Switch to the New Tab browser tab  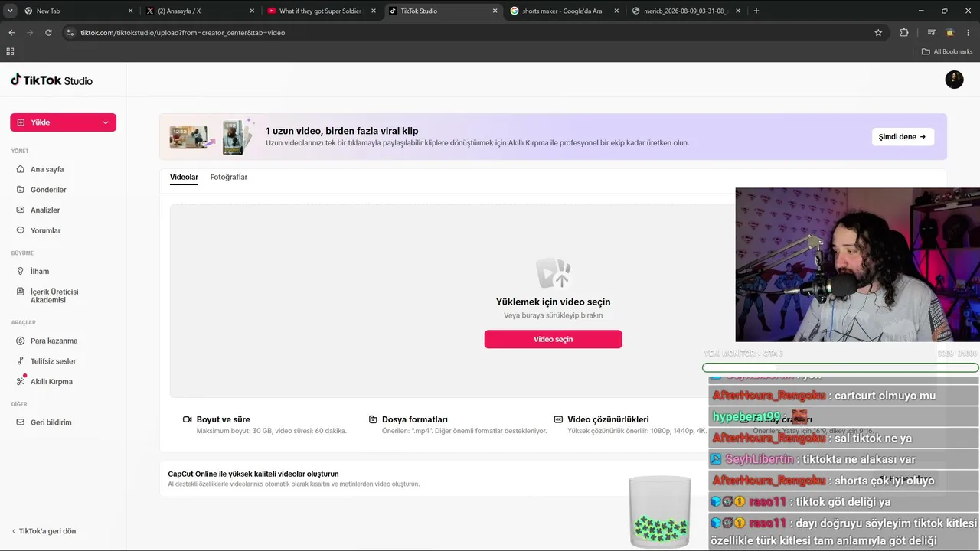[77, 11]
